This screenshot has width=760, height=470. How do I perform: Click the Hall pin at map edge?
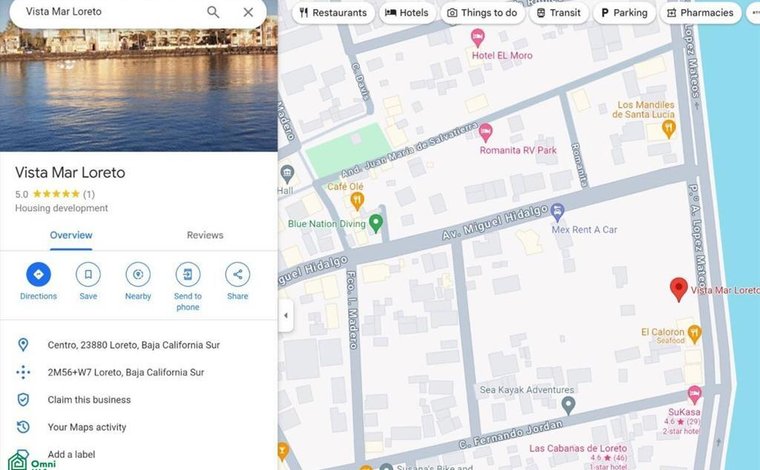(x=287, y=173)
